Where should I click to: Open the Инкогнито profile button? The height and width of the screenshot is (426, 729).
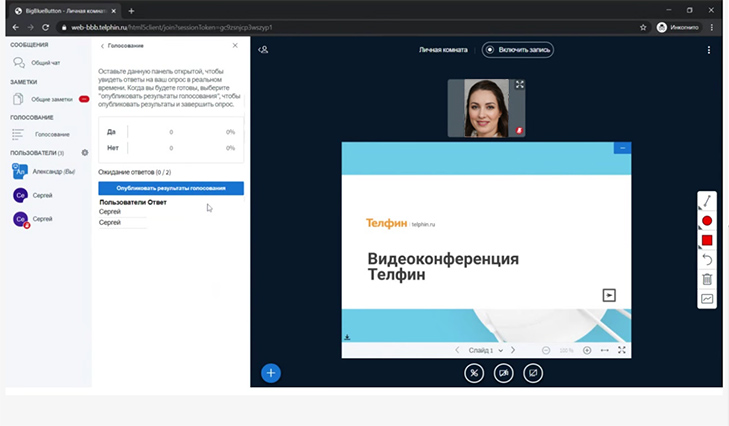click(x=678, y=27)
